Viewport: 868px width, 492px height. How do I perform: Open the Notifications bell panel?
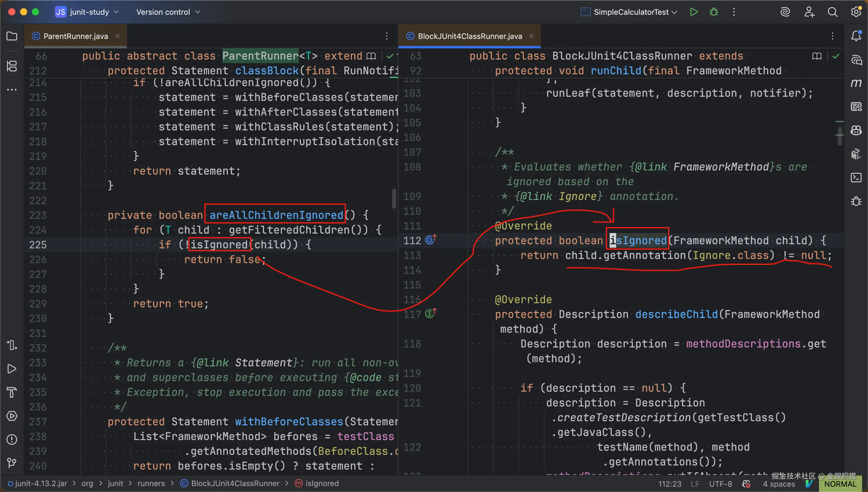[856, 36]
